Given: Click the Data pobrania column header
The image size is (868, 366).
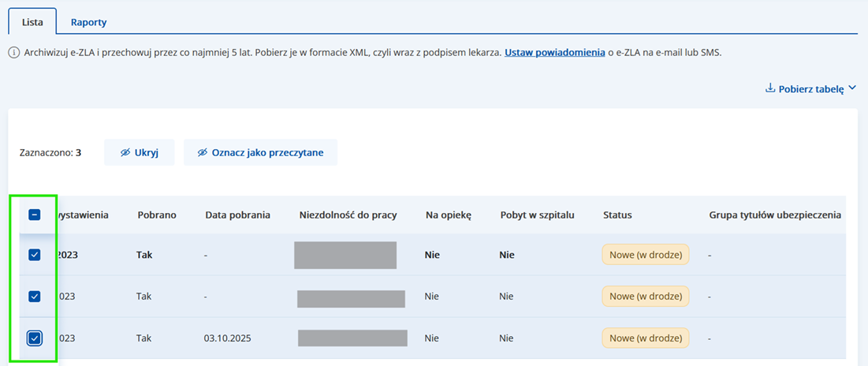Looking at the screenshot, I should pyautogui.click(x=237, y=215).
